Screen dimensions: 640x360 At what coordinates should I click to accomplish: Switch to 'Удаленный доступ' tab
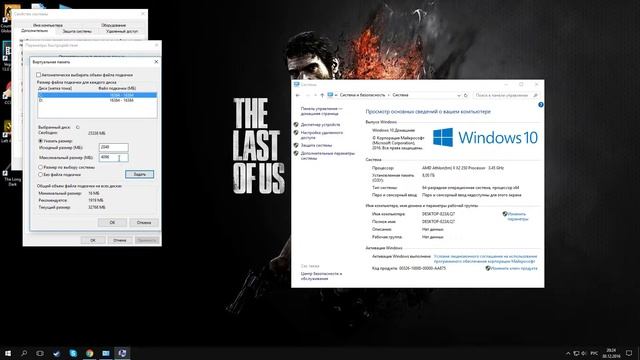click(122, 31)
